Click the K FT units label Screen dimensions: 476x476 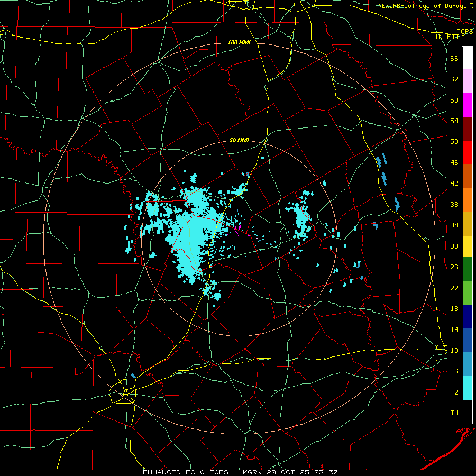click(447, 37)
